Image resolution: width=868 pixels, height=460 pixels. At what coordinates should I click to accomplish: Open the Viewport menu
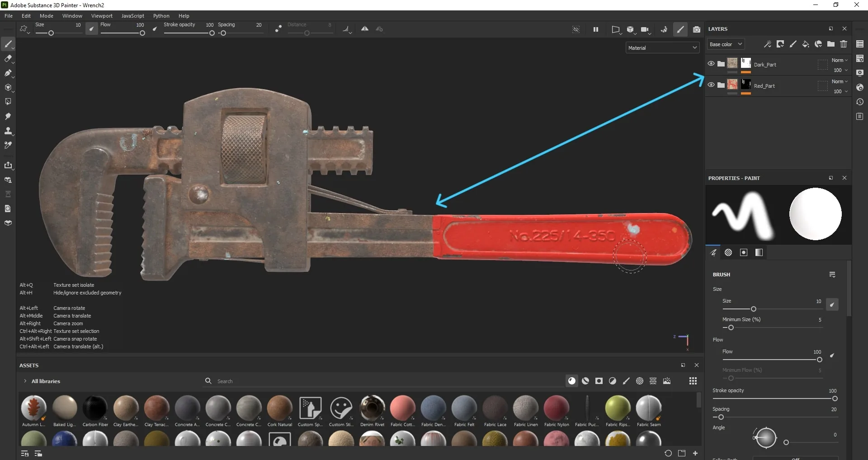pos(102,16)
